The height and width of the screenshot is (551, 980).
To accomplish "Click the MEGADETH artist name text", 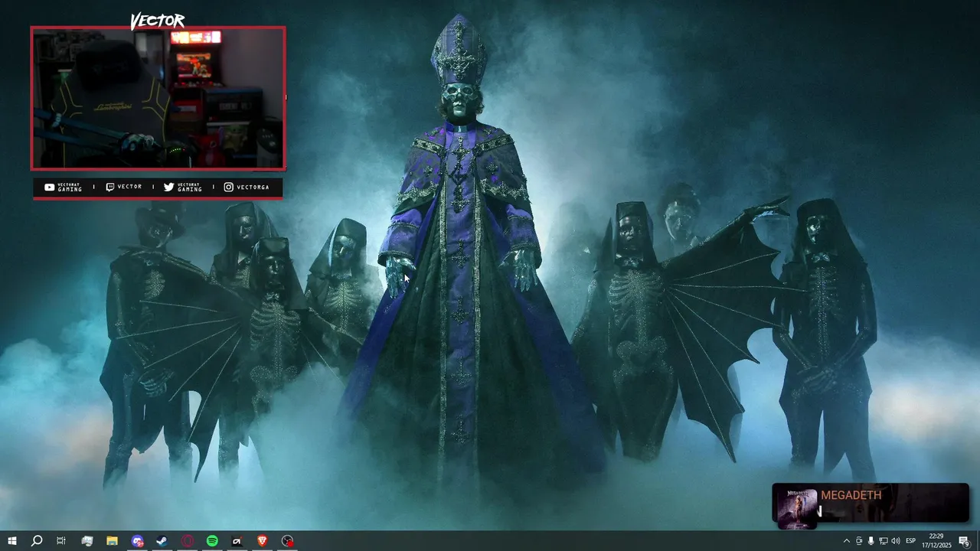I will click(851, 495).
